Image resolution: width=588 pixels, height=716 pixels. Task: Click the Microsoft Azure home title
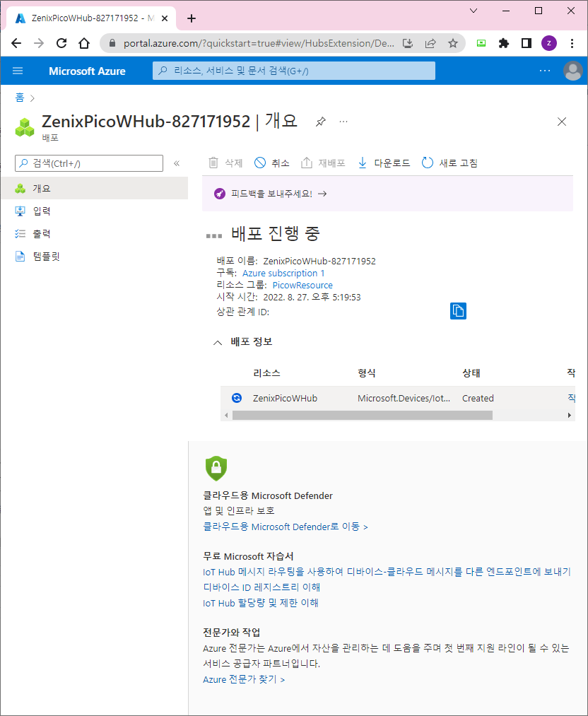pos(87,71)
